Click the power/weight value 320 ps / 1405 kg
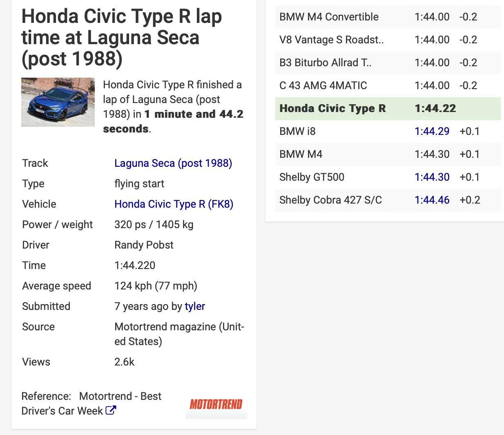The image size is (504, 435). 154,224
